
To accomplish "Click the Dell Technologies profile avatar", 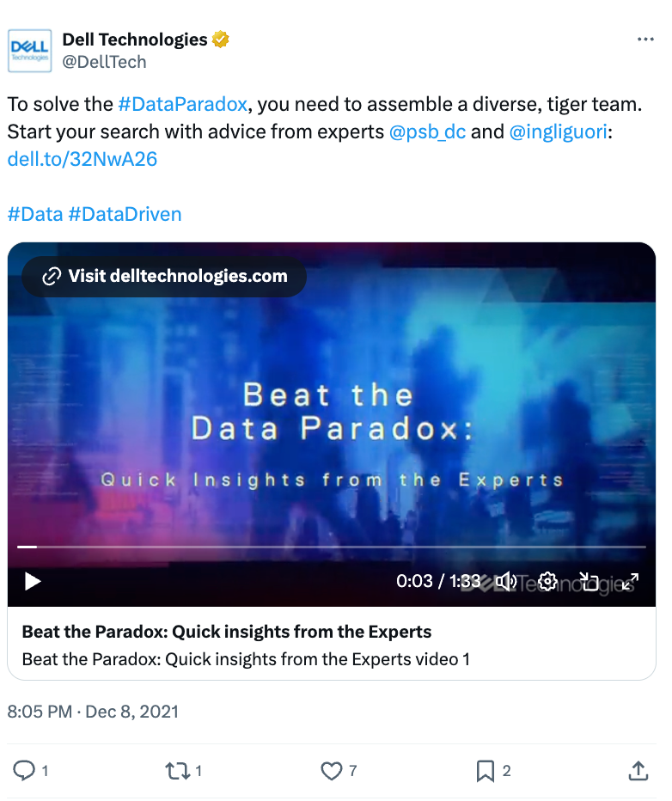I will tap(29, 51).
